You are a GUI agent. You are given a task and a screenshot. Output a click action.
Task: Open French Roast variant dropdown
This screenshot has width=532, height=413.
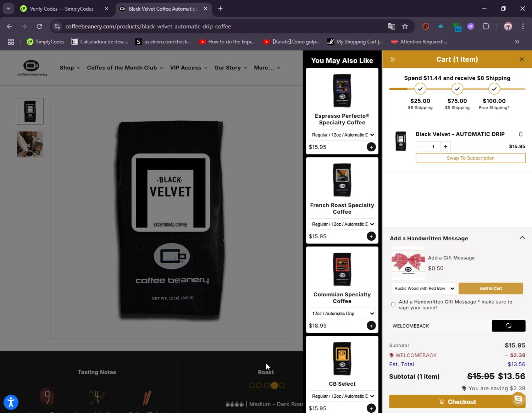(342, 224)
